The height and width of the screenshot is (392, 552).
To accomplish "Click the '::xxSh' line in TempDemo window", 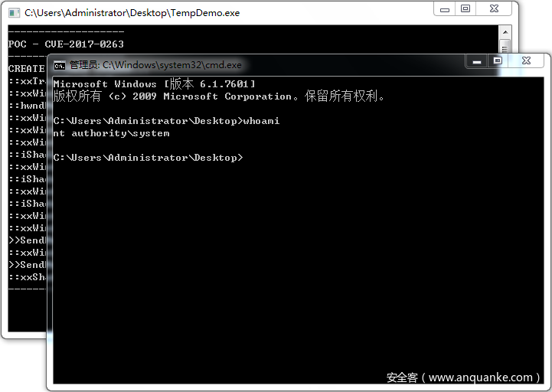I will pyautogui.click(x=28, y=277).
